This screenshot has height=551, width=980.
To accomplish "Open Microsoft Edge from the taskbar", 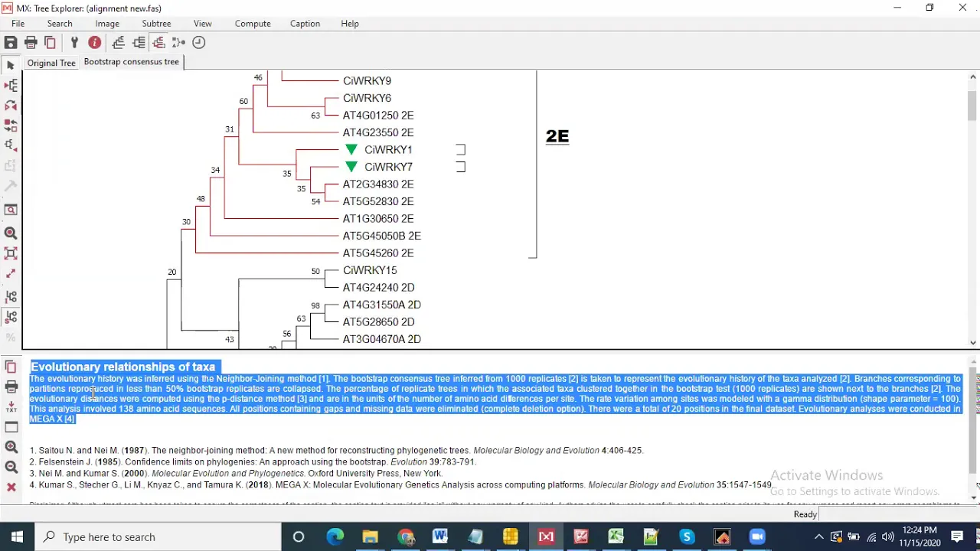I will point(335,537).
